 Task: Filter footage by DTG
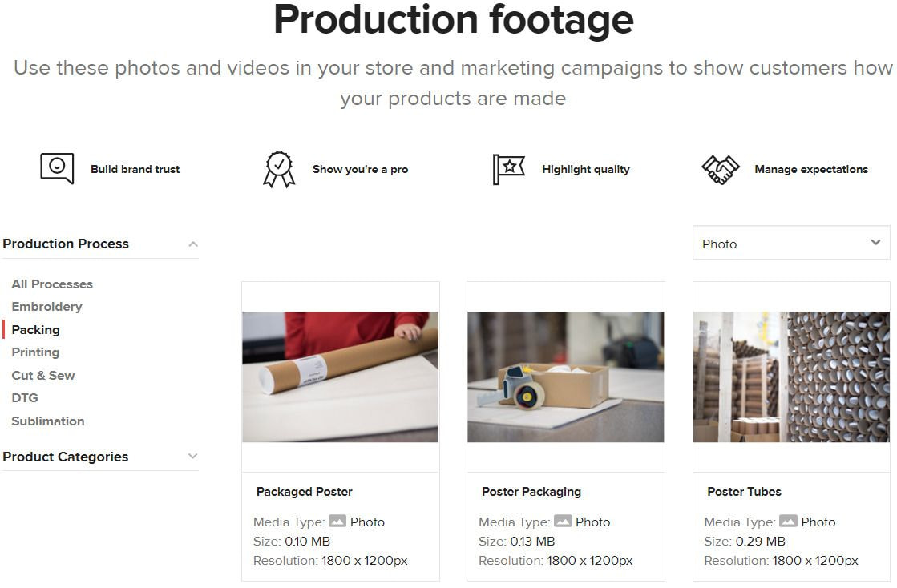click(x=25, y=398)
